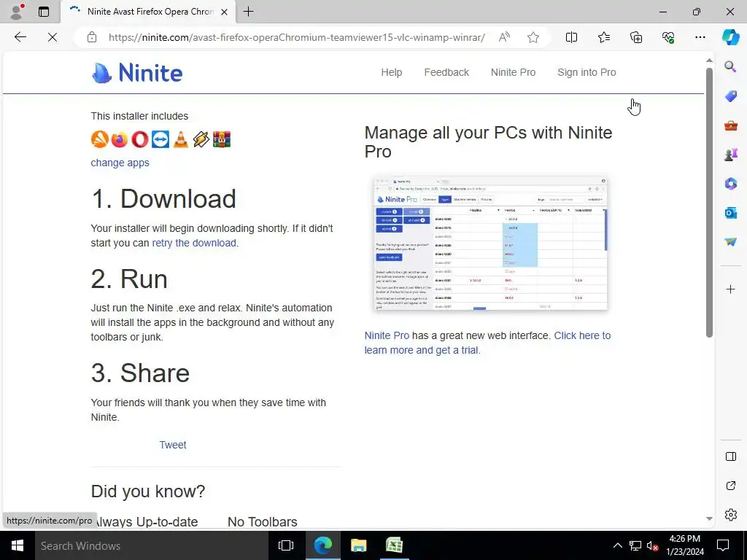This screenshot has height=560, width=747.
Task: Open Outlook in sidebar
Action: (730, 213)
